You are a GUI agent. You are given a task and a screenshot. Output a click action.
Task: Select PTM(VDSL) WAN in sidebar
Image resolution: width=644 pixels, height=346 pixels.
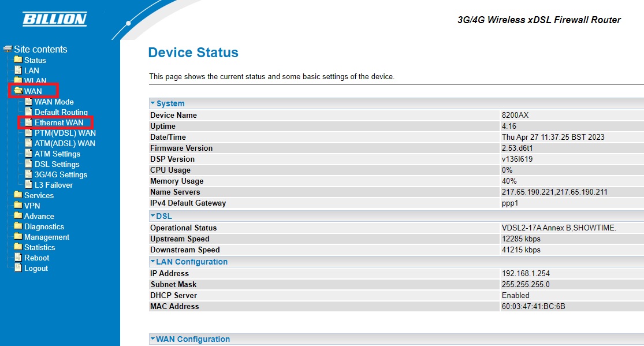click(x=65, y=133)
